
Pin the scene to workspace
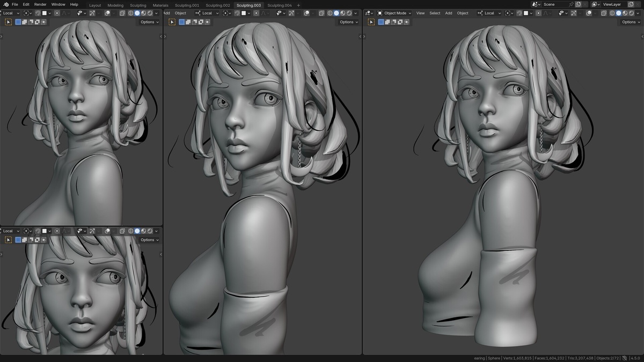(571, 4)
